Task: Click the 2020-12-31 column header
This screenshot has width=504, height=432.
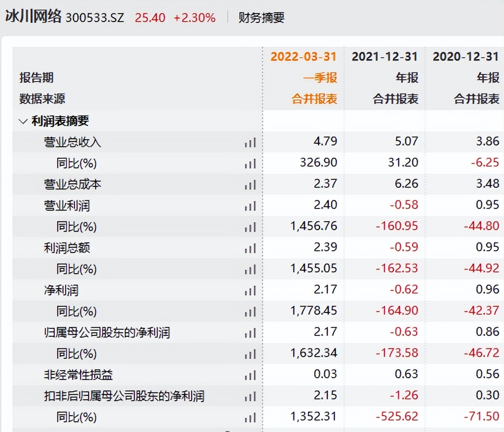Action: [x=466, y=56]
